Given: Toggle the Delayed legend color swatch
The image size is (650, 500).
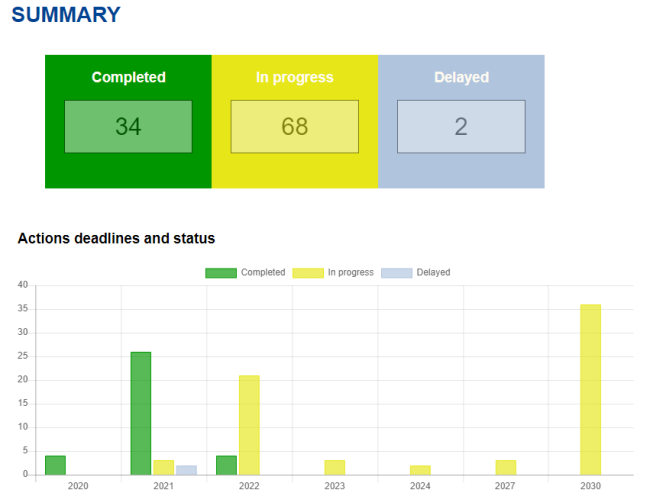Looking at the screenshot, I should [x=397, y=273].
